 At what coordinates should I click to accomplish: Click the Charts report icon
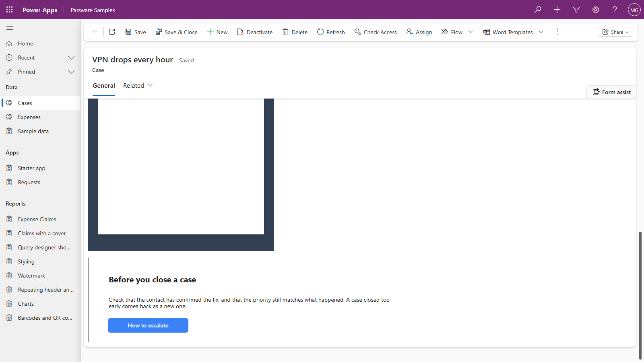coord(9,304)
